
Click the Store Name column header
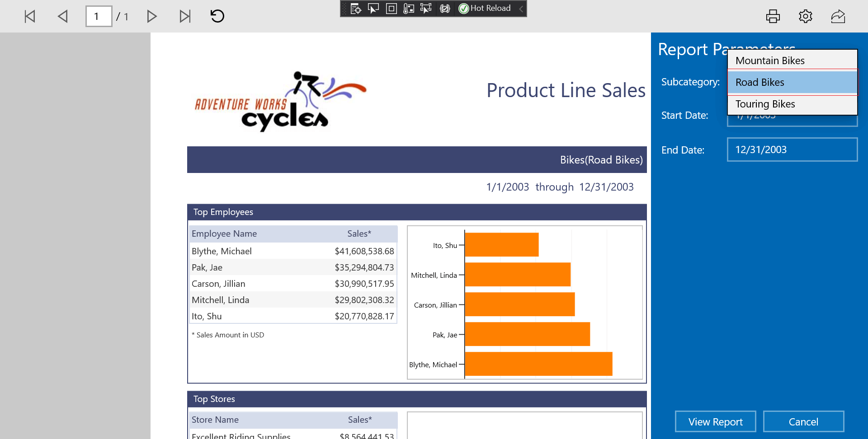point(215,420)
